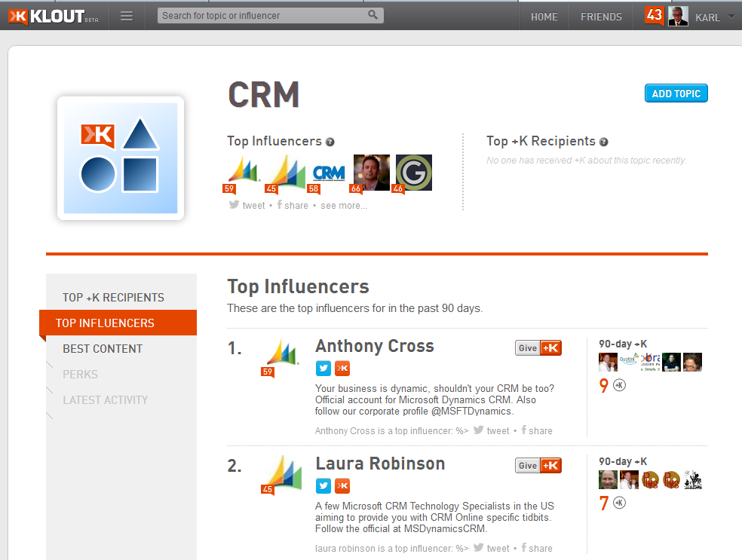Select TOP INFLUENCERS in the sidebar

point(118,323)
